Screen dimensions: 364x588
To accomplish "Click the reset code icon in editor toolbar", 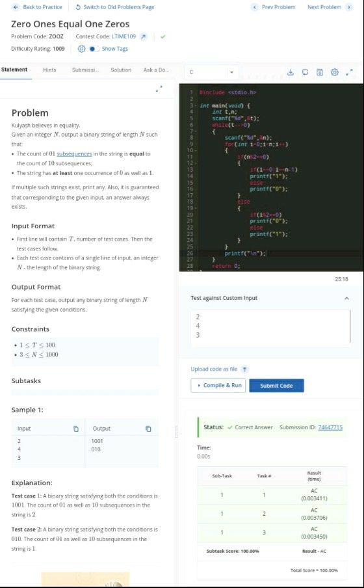I will [x=305, y=72].
